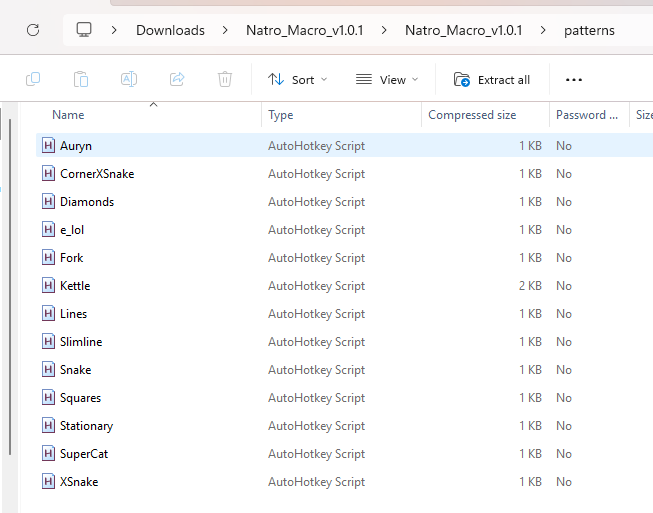Viewport: 653px width, 513px height.
Task: Click the Snake file name
Action: [75, 370]
